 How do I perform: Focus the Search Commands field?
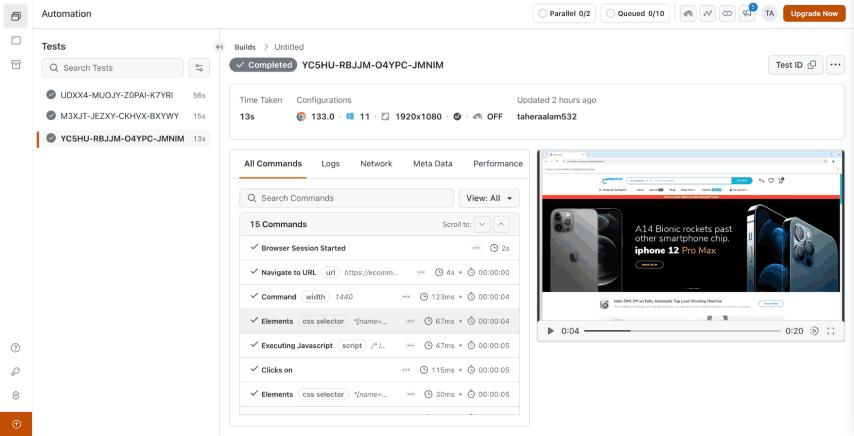click(346, 198)
